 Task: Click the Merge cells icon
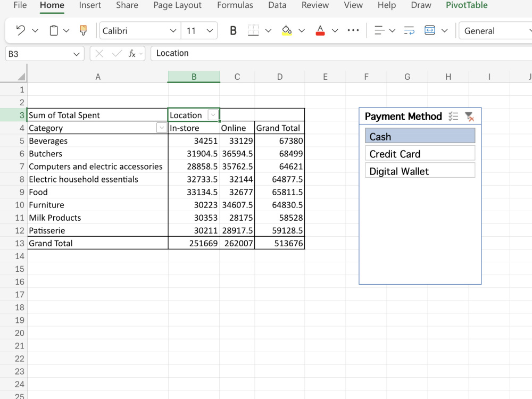tap(429, 30)
